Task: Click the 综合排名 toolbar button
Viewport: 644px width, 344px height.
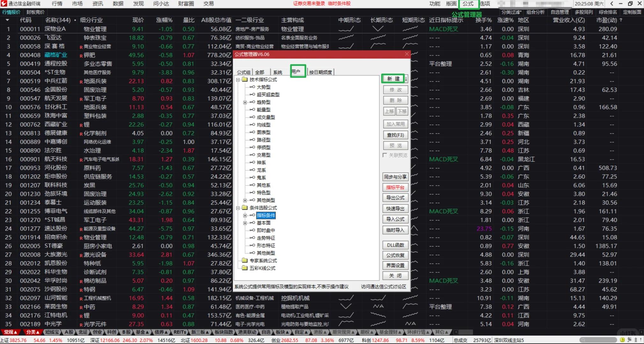Action: pyautogui.click(x=608, y=12)
